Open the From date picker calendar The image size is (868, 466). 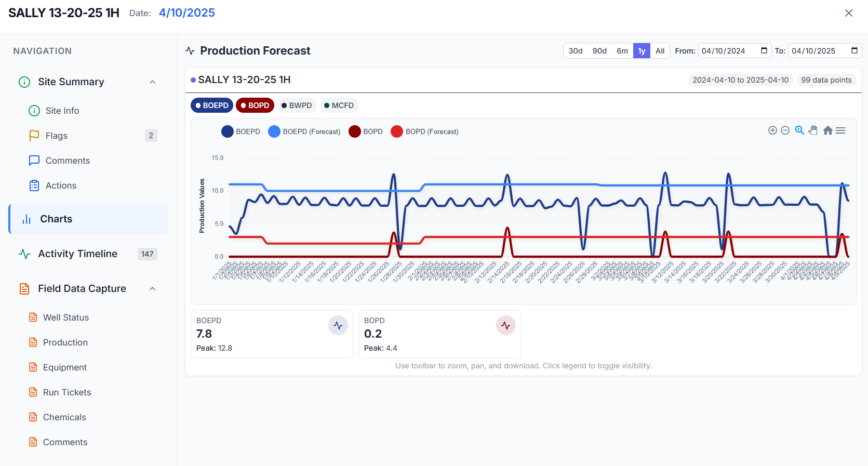tap(763, 50)
